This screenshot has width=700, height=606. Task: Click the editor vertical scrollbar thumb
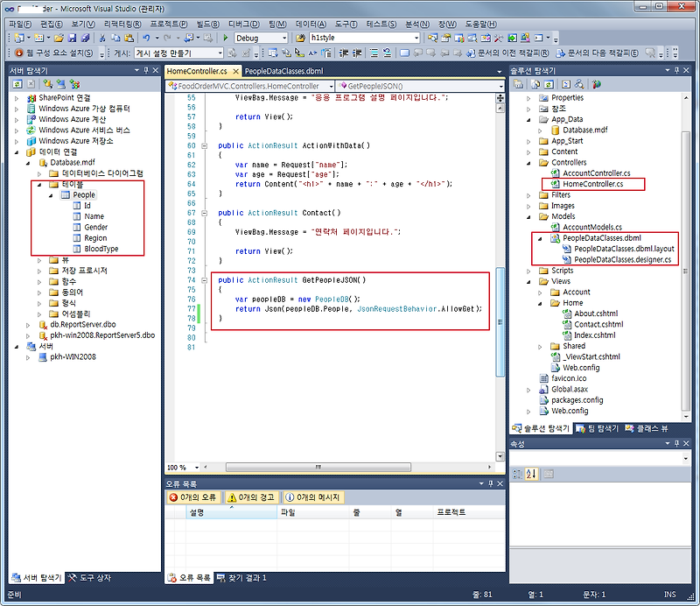pos(500,321)
